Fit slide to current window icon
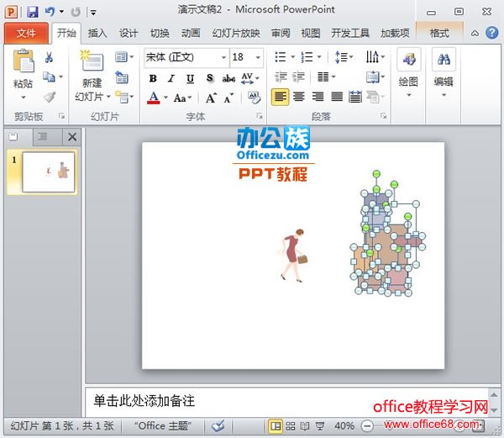Image resolution: width=504 pixels, height=438 pixels. click(479, 426)
